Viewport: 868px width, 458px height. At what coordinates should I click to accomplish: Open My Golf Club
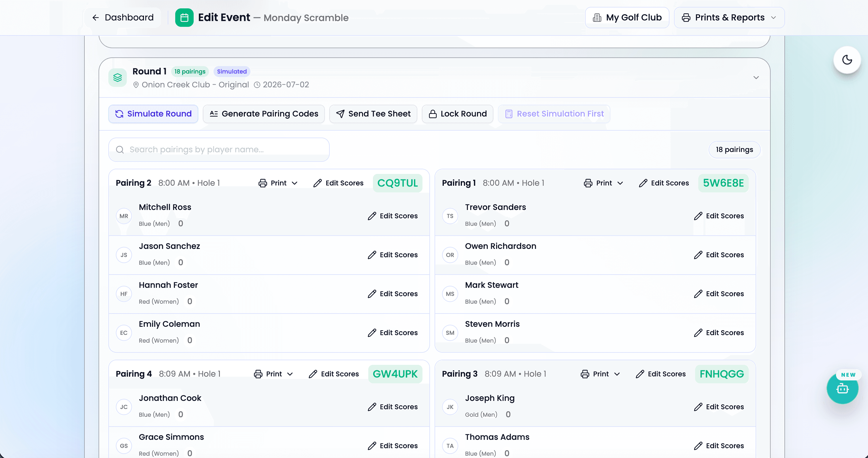tap(627, 18)
